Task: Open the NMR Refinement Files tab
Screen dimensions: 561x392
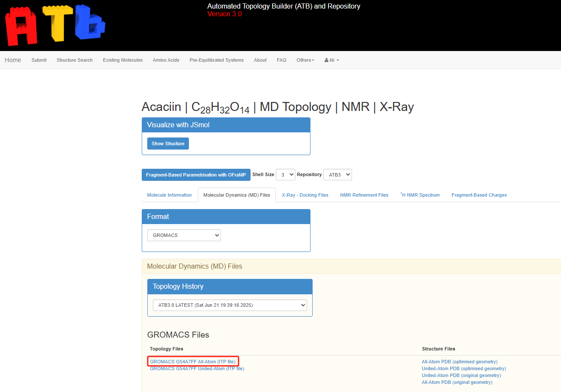Action: coord(364,195)
